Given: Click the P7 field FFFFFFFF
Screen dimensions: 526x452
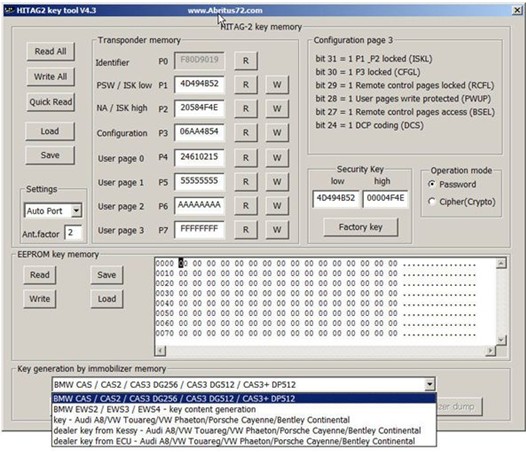Looking at the screenshot, I should pyautogui.click(x=199, y=230).
